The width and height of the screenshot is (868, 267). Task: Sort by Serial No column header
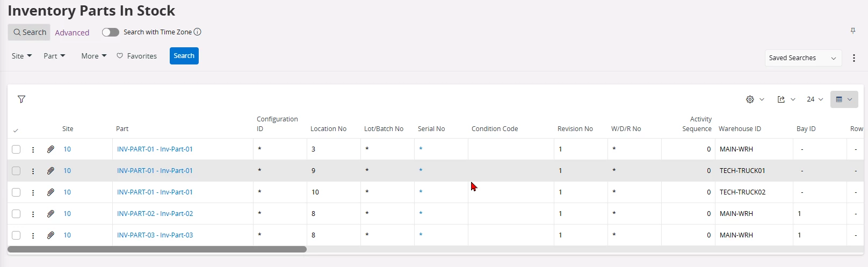[x=431, y=129]
